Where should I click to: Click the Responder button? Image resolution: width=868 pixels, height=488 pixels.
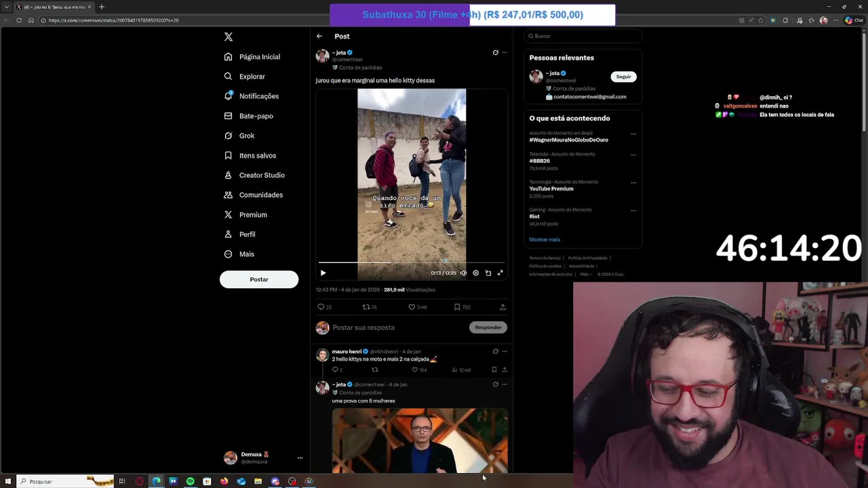coord(488,327)
